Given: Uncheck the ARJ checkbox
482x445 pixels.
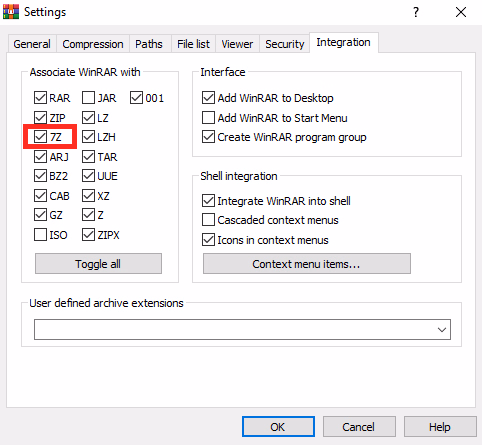Looking at the screenshot, I should (x=40, y=157).
